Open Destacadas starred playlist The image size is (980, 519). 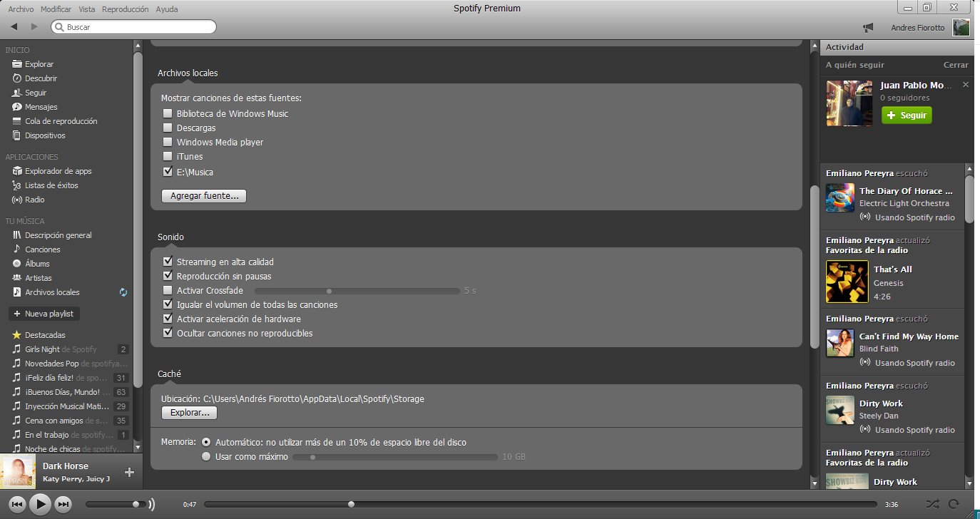(x=45, y=335)
